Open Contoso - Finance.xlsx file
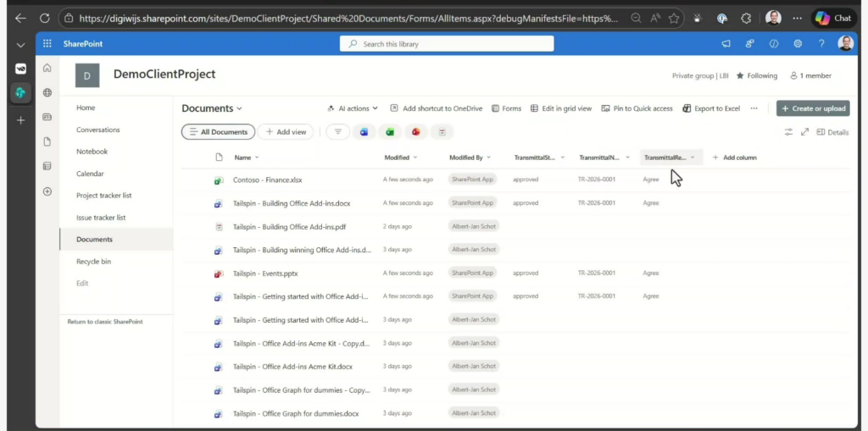The height and width of the screenshot is (431, 868). 267,180
